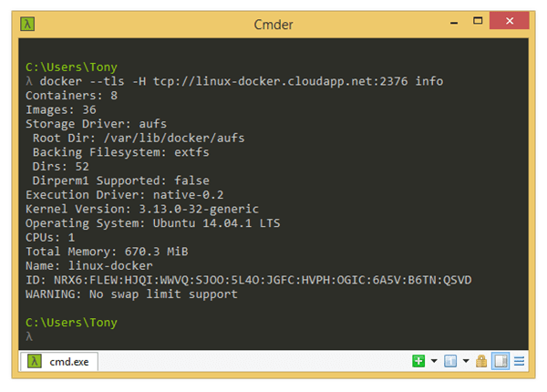547x392 pixels.
Task: Click the first C:\Users\Tony prompt path
Action: [x=71, y=67]
